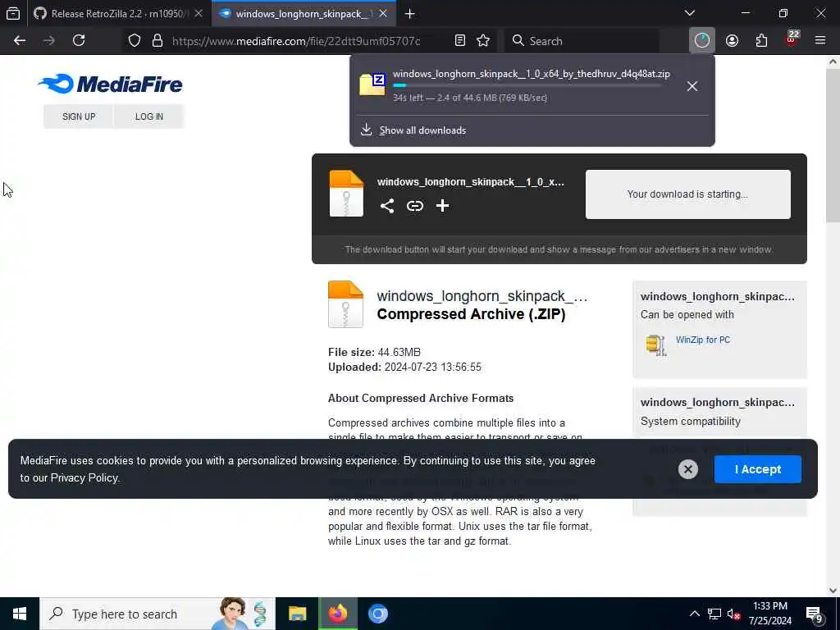Accept cookies with I Accept button
This screenshot has height=630, width=840.
[757, 469]
